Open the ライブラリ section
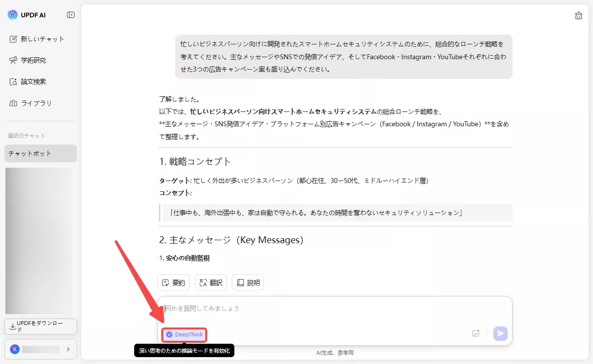The width and height of the screenshot is (593, 364). (34, 103)
